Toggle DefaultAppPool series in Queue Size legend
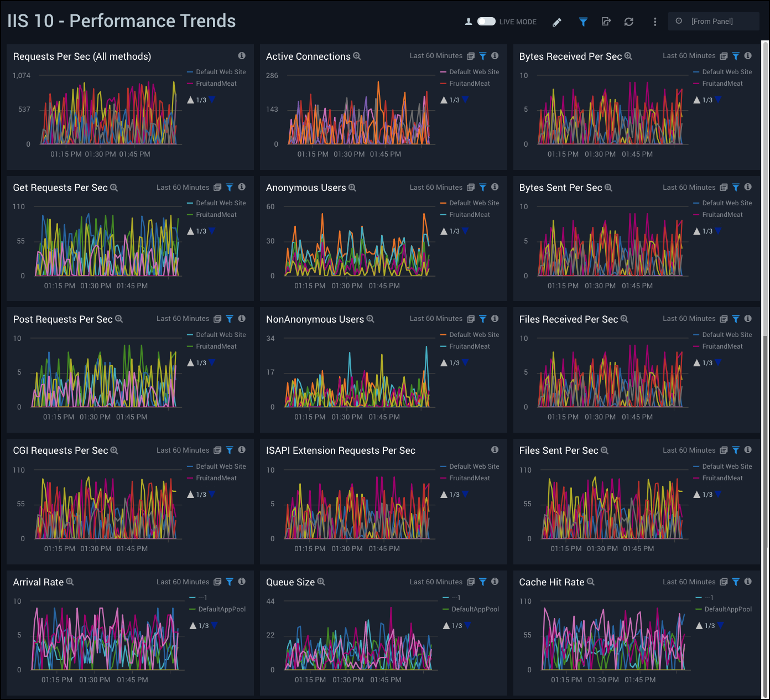 click(x=471, y=609)
